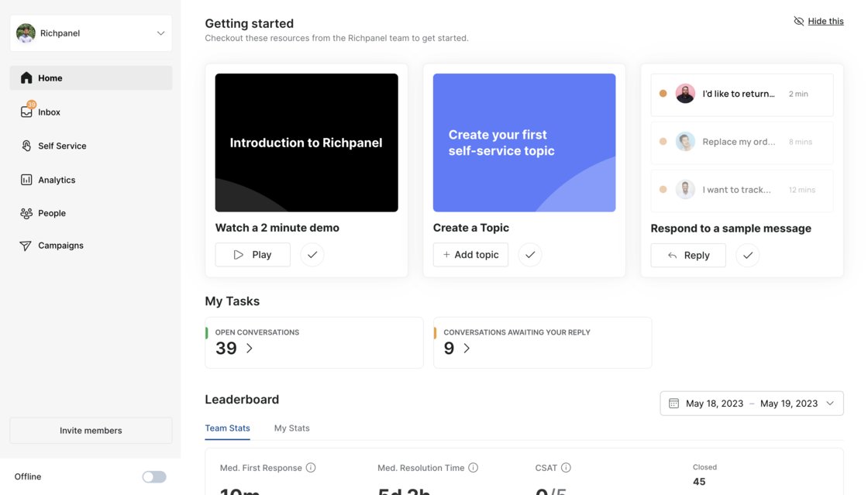
Task: Expand the Awaiting Your Reply chevron arrow
Action: (x=467, y=349)
